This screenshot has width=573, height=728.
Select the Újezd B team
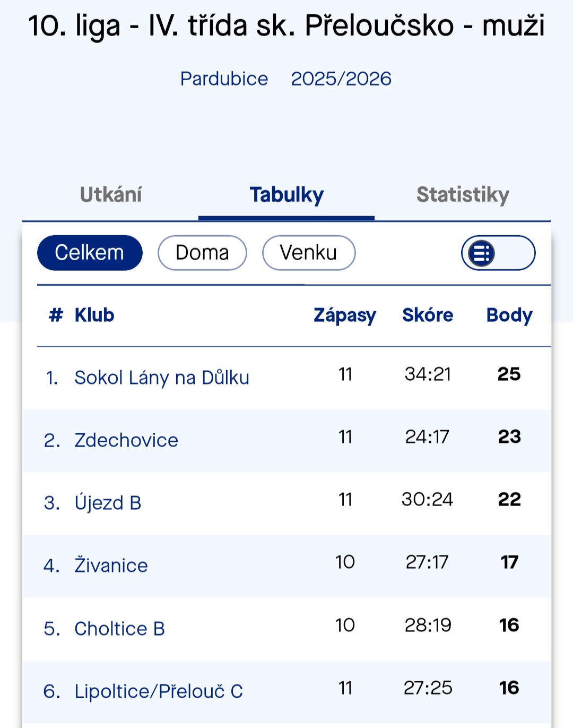click(x=108, y=503)
